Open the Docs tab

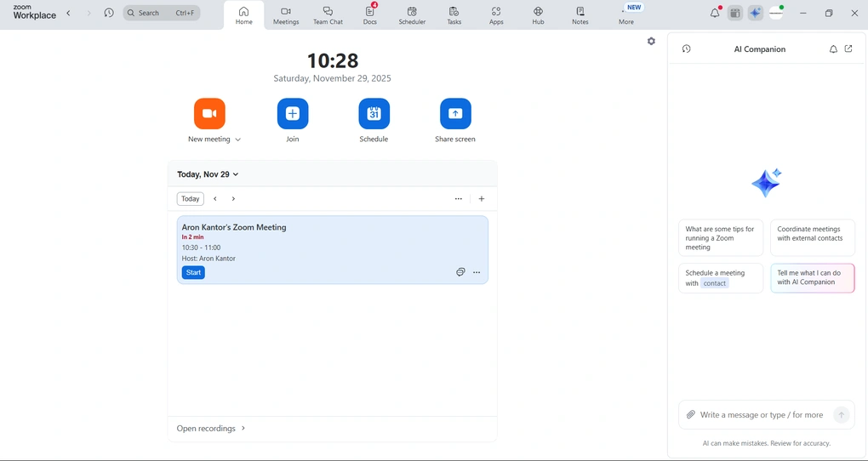tap(370, 15)
